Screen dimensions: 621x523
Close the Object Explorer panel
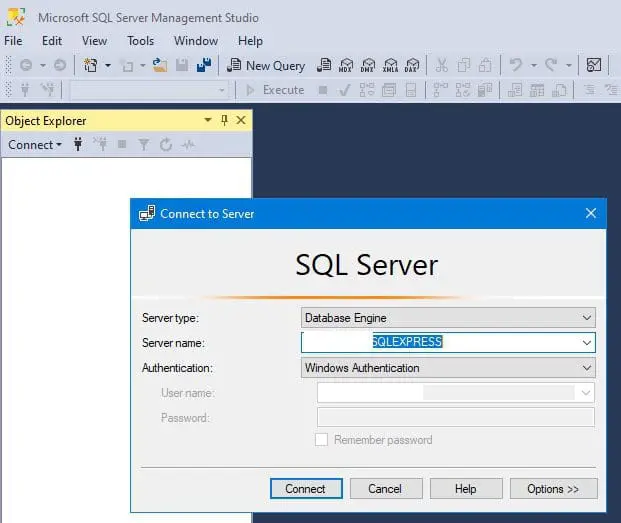(x=241, y=120)
